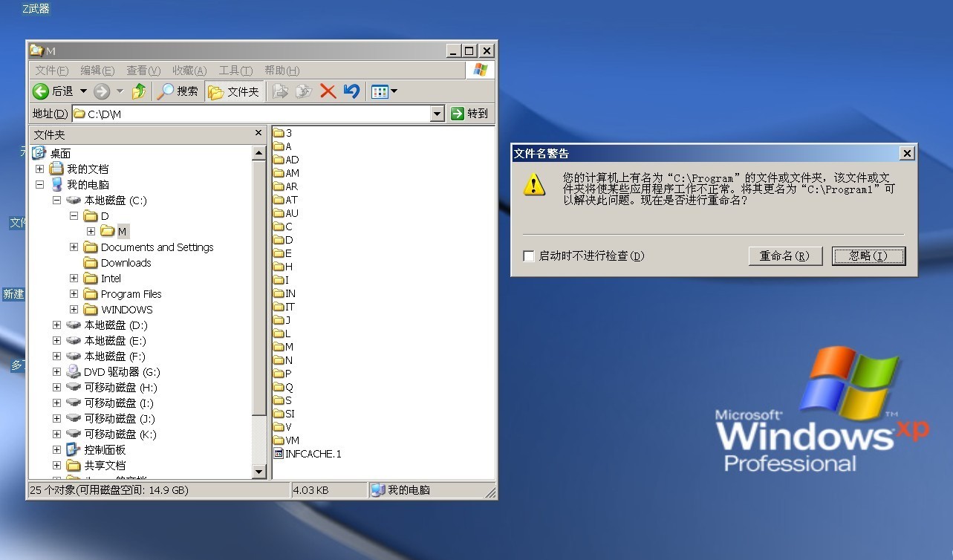The width and height of the screenshot is (953, 560).
Task: Click the blue Undo arrow icon
Action: [351, 91]
